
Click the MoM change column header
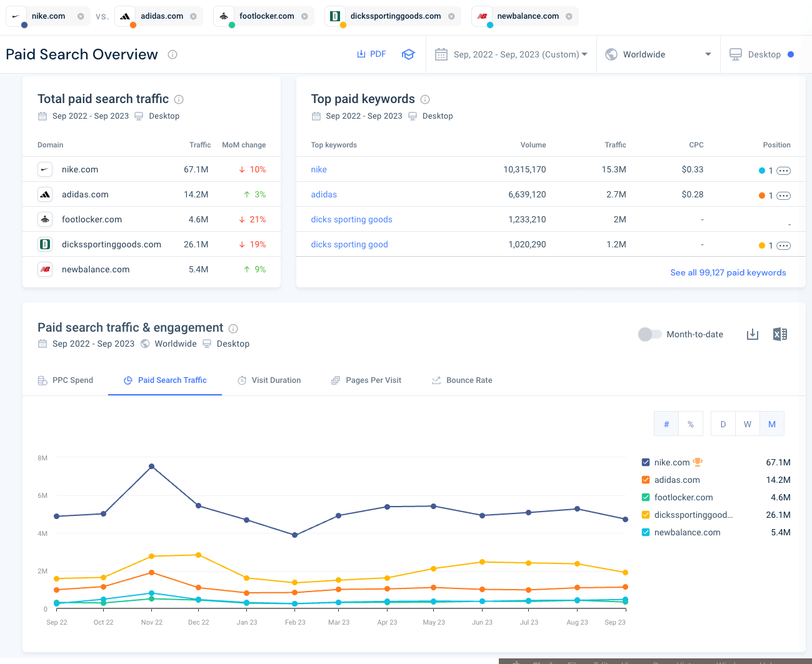click(244, 145)
